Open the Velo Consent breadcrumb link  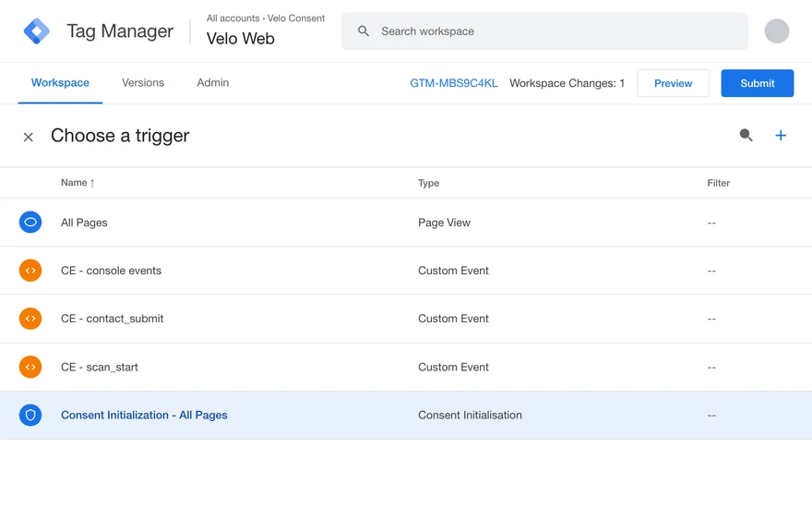pos(296,18)
